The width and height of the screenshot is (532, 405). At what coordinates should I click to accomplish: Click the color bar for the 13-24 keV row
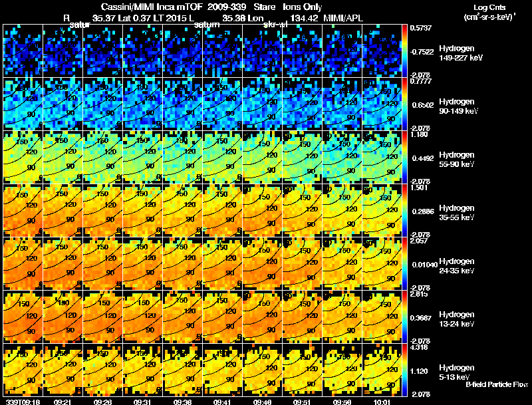[x=404, y=317]
